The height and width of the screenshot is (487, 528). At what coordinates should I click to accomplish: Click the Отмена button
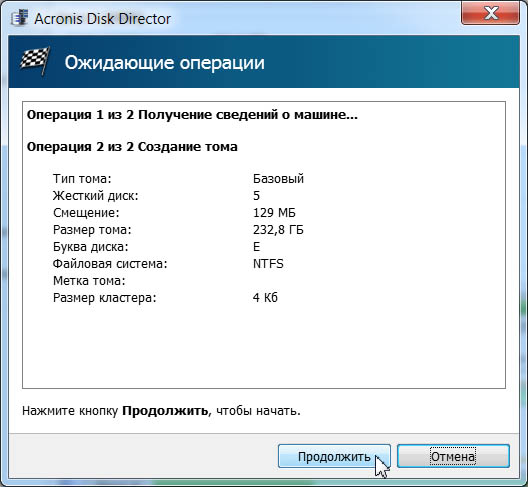click(453, 456)
